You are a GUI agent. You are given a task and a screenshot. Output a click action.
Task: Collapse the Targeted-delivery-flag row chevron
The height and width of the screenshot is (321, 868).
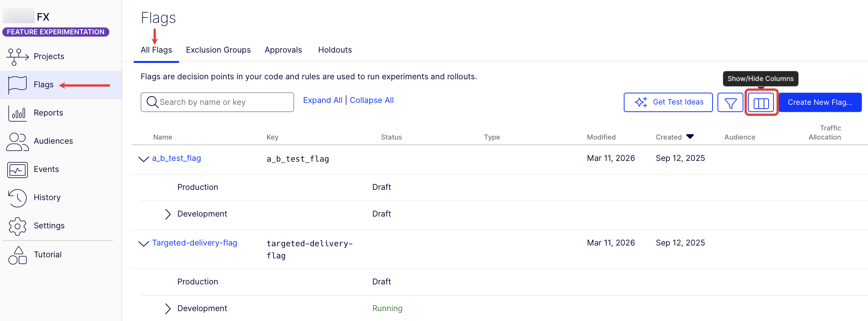click(x=143, y=244)
